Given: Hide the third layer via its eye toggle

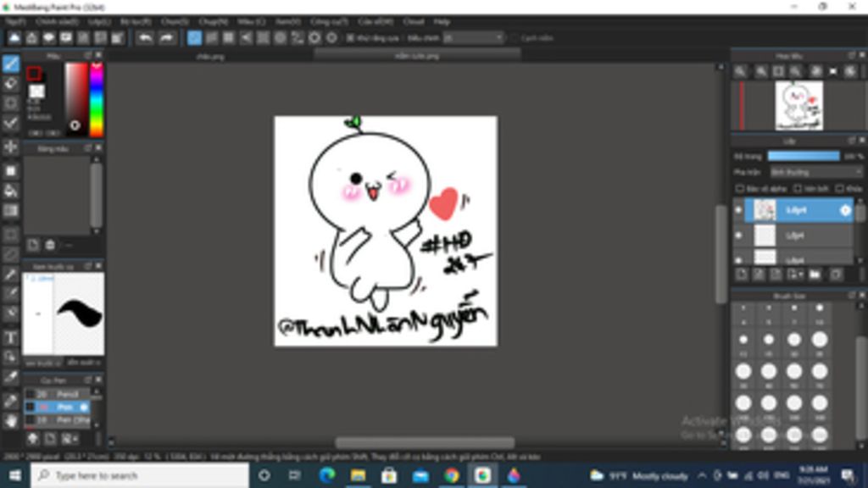Looking at the screenshot, I should click(x=738, y=258).
